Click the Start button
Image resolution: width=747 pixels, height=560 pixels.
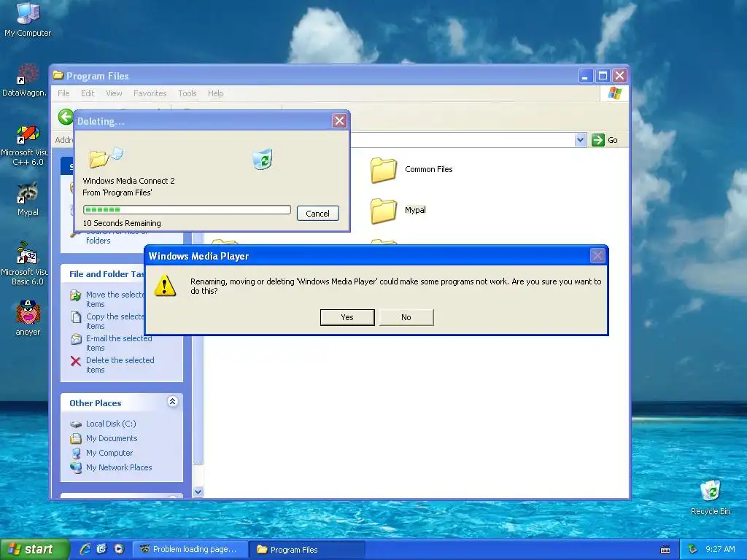(x=34, y=550)
